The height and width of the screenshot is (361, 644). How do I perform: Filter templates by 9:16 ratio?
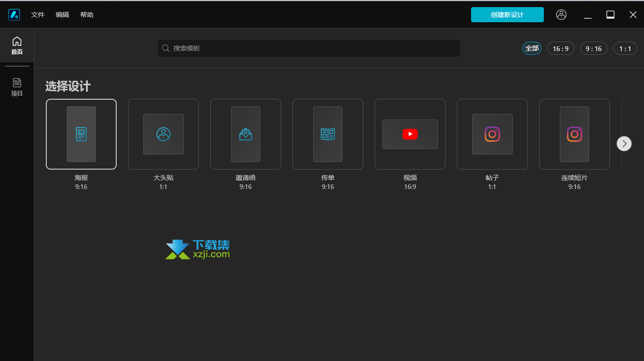pos(594,48)
